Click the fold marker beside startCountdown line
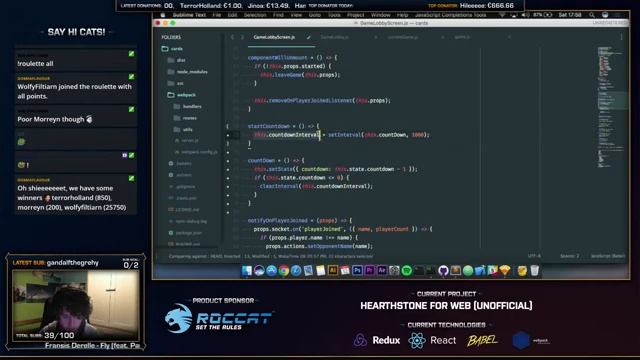The width and height of the screenshot is (640, 360). click(x=228, y=127)
